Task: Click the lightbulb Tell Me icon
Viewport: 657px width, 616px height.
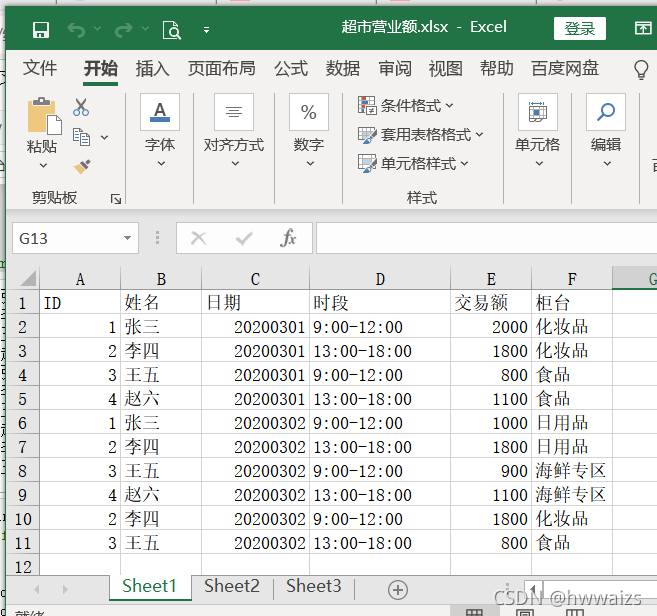Action: [641, 69]
